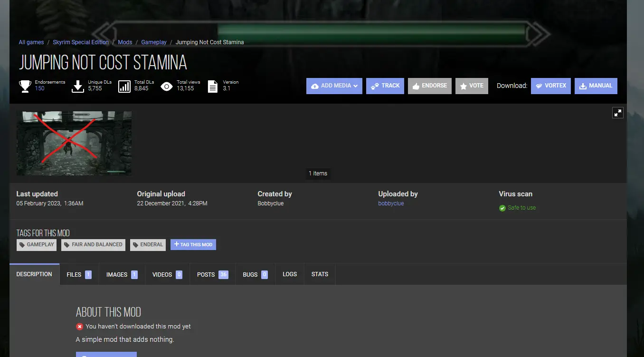Click the Total views eye icon

[x=167, y=86]
